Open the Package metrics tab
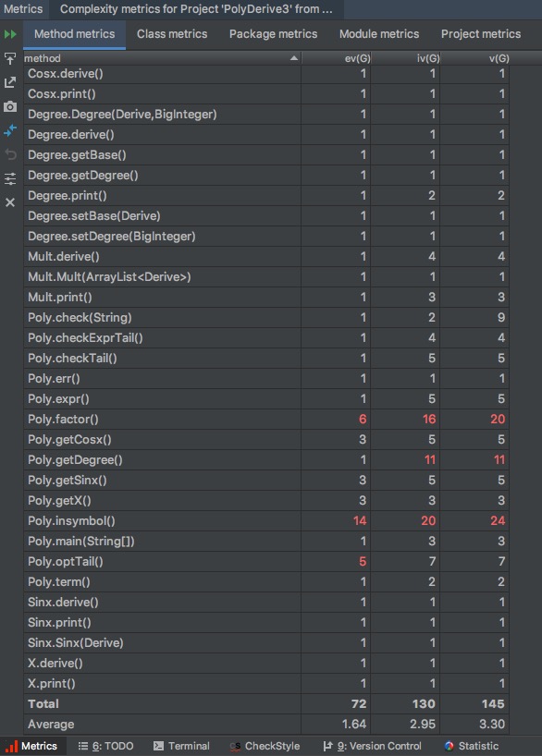542x756 pixels. [273, 34]
